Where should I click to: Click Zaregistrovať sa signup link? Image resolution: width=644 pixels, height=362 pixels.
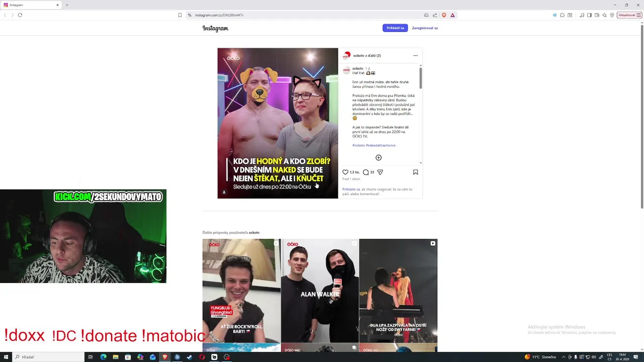coord(425,28)
